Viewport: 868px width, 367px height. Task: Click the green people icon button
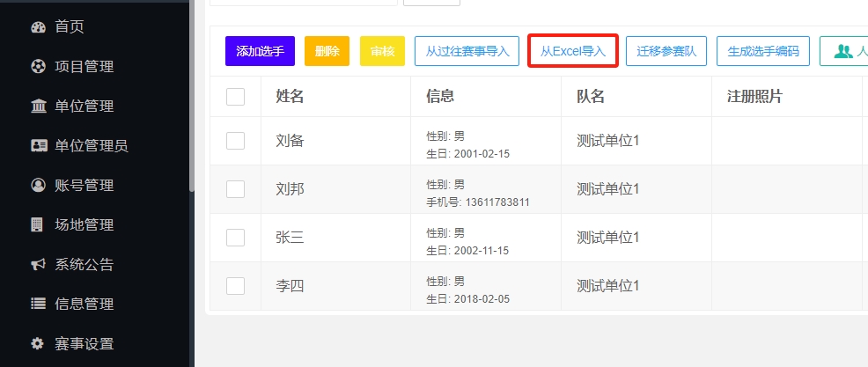pos(843,51)
